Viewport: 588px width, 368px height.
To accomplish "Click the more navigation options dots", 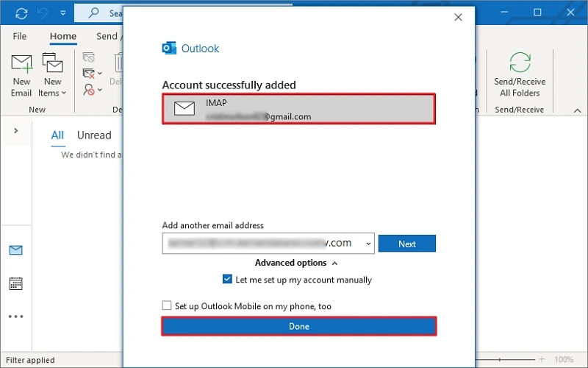I will point(15,316).
